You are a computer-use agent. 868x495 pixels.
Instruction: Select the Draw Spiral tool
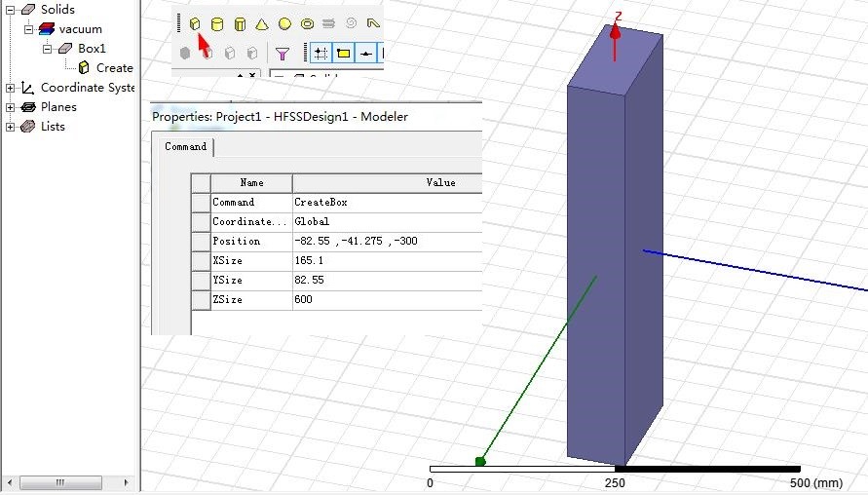coord(351,22)
